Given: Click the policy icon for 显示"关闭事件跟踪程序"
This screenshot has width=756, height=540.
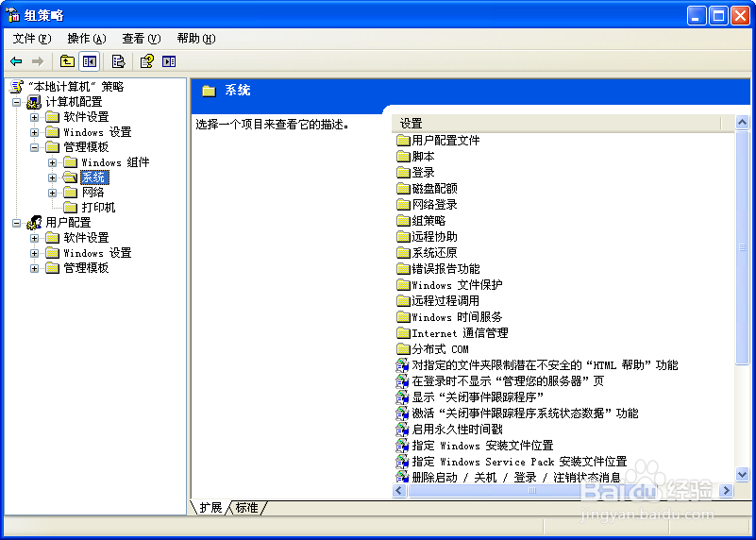Looking at the screenshot, I should [402, 397].
